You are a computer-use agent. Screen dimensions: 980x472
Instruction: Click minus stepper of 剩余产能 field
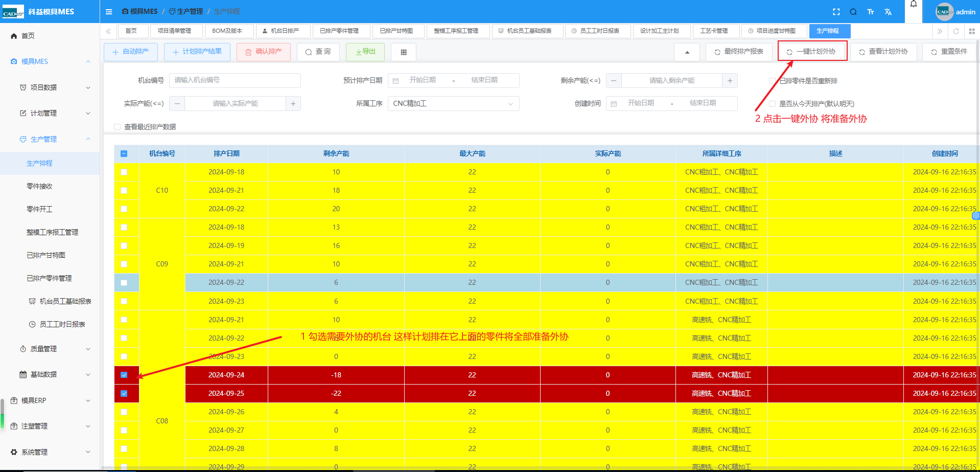[614, 80]
